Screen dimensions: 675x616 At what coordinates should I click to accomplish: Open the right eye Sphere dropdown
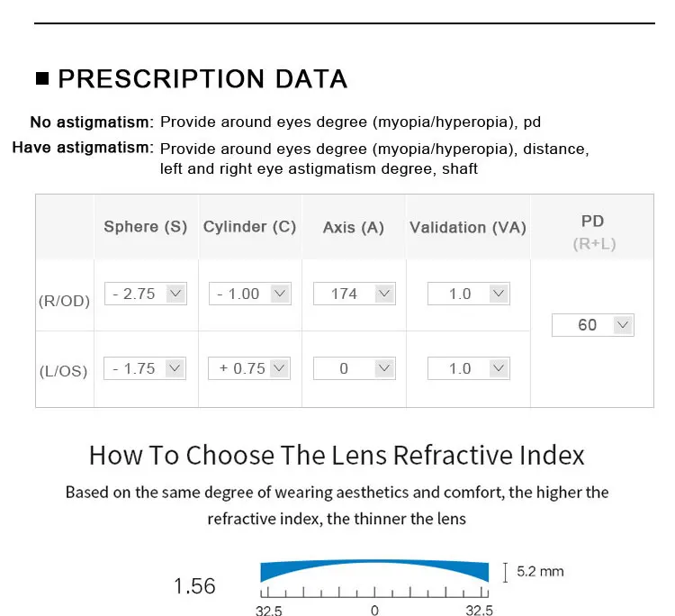pos(145,294)
